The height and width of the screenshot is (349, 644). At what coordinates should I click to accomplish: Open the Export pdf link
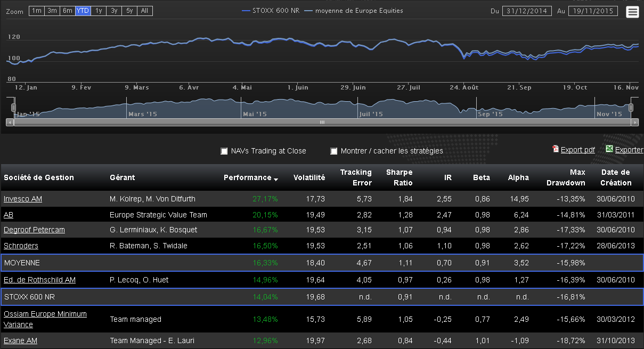click(578, 150)
